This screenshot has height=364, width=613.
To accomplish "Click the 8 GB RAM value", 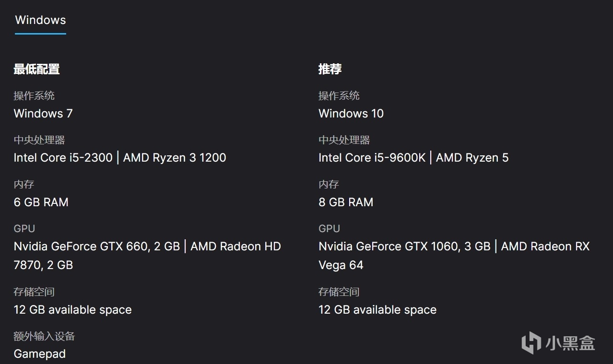I will tap(346, 202).
